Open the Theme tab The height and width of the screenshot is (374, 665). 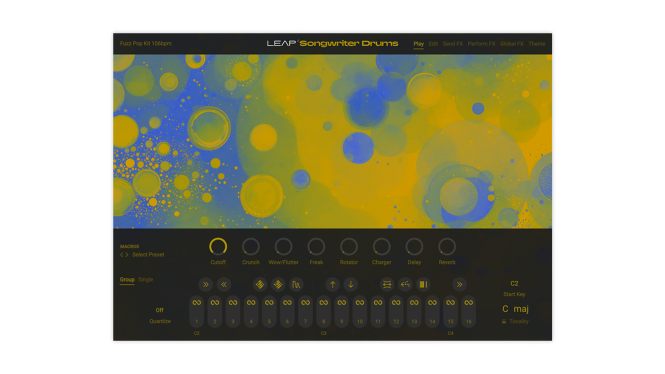[536, 44]
